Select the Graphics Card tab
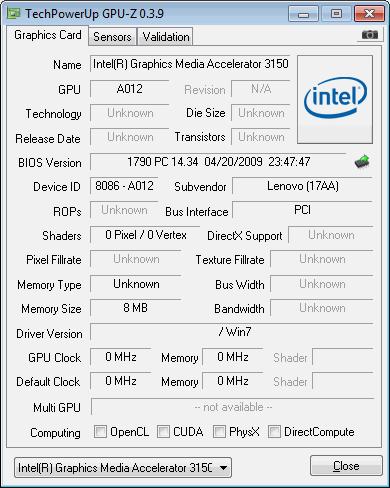Viewport: 390px width, 488px height. click(48, 35)
